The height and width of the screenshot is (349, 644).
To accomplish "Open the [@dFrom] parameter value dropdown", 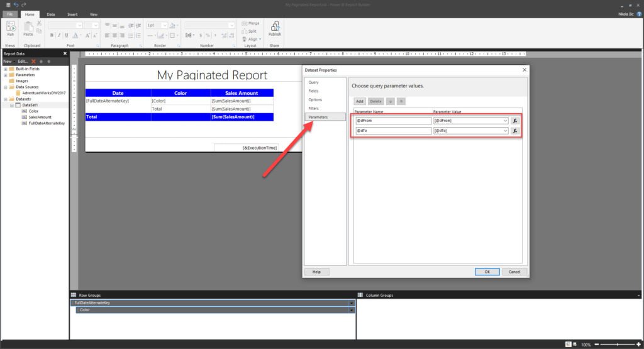I will pyautogui.click(x=505, y=121).
